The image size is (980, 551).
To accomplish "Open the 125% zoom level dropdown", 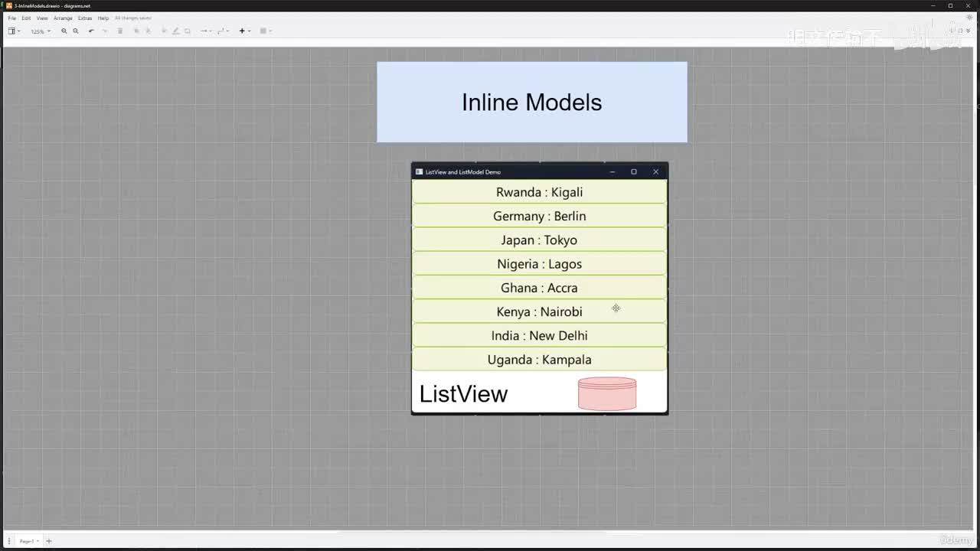I will coord(41,31).
